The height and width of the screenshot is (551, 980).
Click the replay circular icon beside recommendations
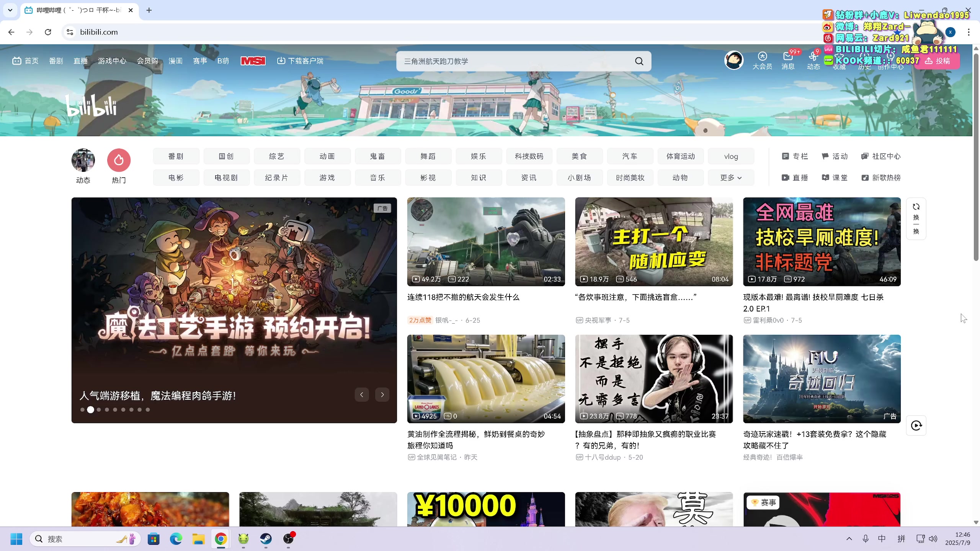pos(916,425)
